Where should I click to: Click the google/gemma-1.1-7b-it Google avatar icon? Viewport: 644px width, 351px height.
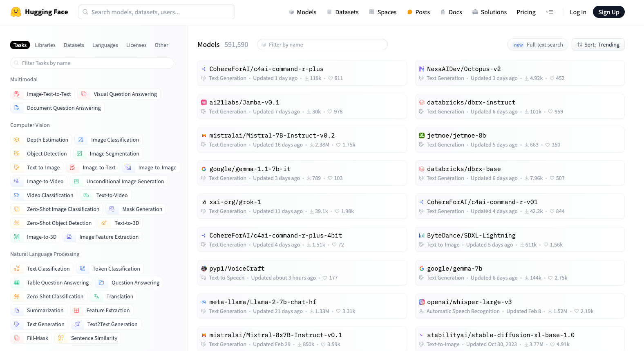tap(203, 169)
